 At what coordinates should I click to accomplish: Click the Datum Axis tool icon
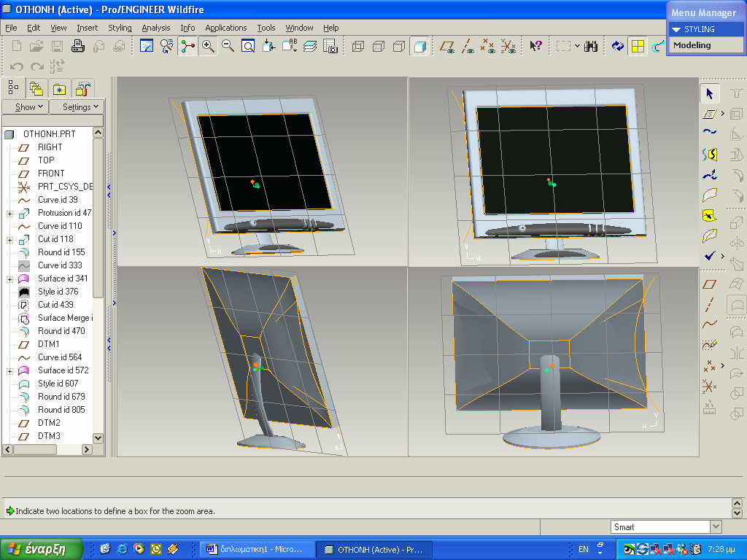tap(709, 305)
